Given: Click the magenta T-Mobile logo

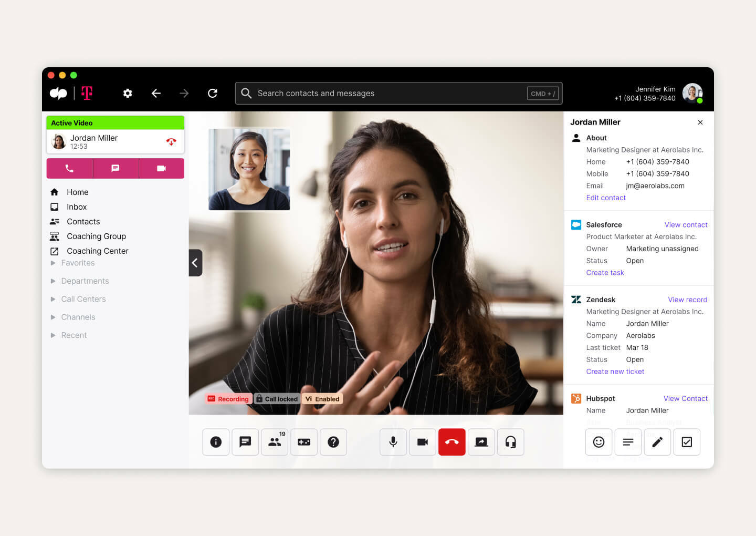Looking at the screenshot, I should click(87, 93).
